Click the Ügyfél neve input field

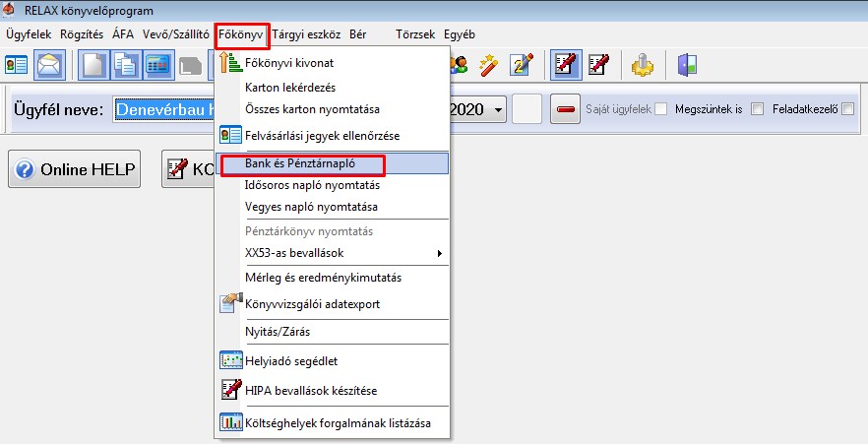pos(164,109)
